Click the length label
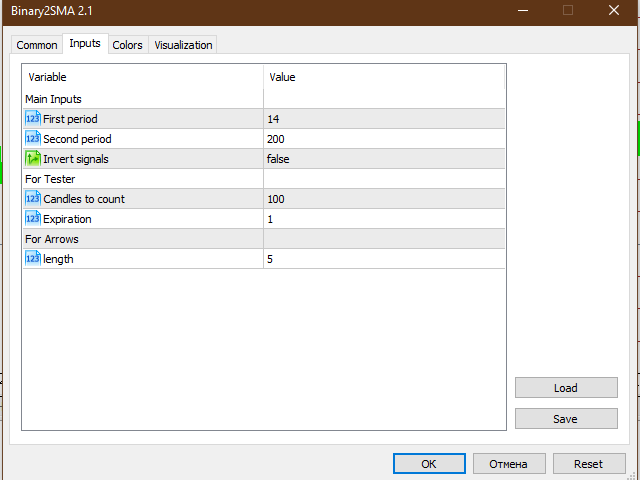 [x=58, y=259]
